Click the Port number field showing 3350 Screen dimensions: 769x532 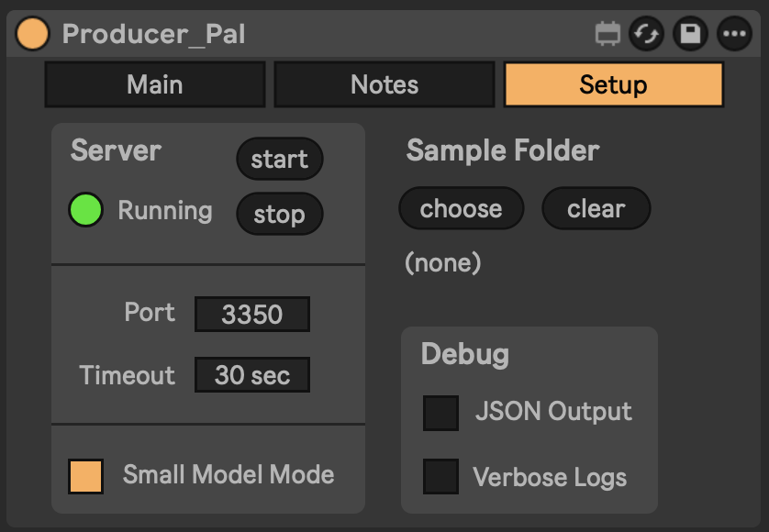(251, 314)
